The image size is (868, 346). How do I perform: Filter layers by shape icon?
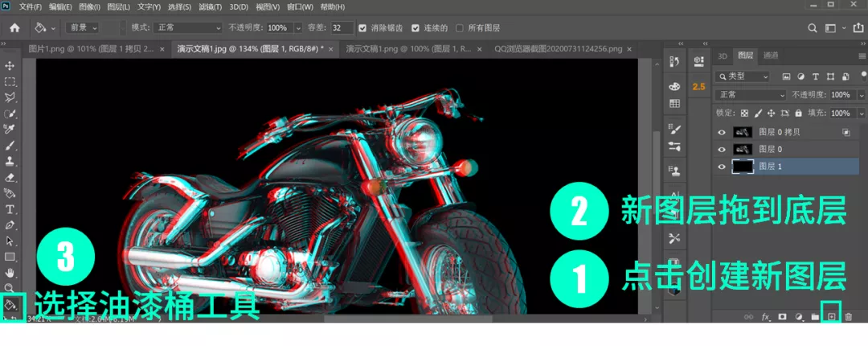[x=830, y=76]
